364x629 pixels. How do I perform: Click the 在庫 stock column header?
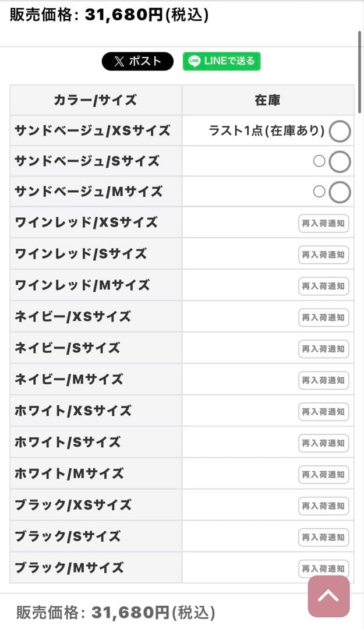click(268, 100)
